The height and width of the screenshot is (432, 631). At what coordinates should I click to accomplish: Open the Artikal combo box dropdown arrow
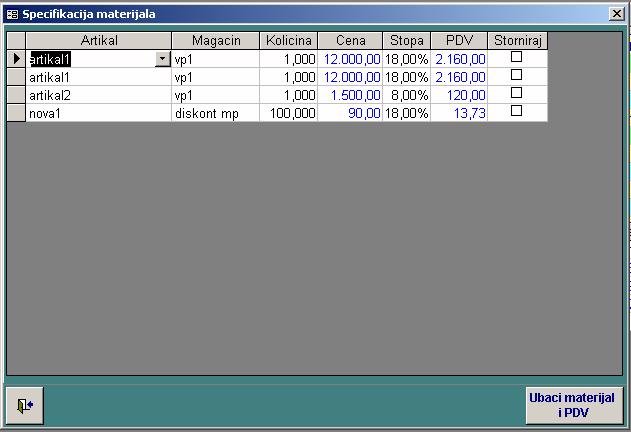(163, 59)
